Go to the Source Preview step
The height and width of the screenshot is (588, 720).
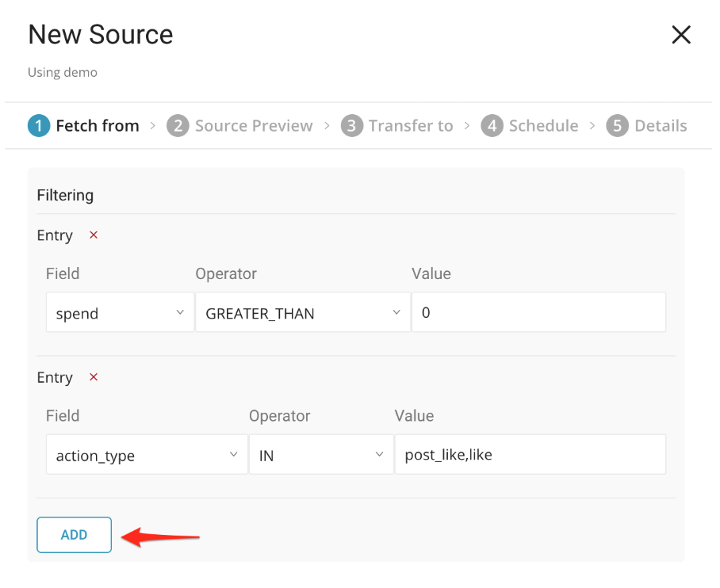coord(254,126)
